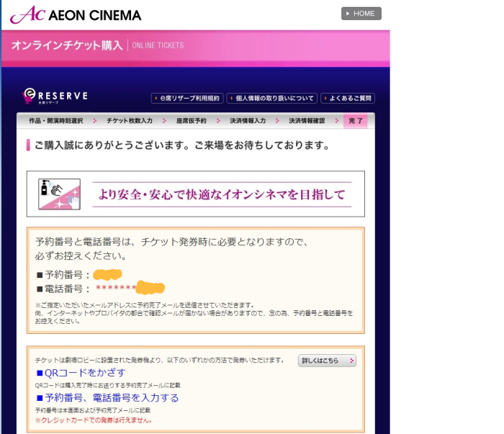Click the highlighted 完了 step
504x434 pixels.
(x=356, y=121)
